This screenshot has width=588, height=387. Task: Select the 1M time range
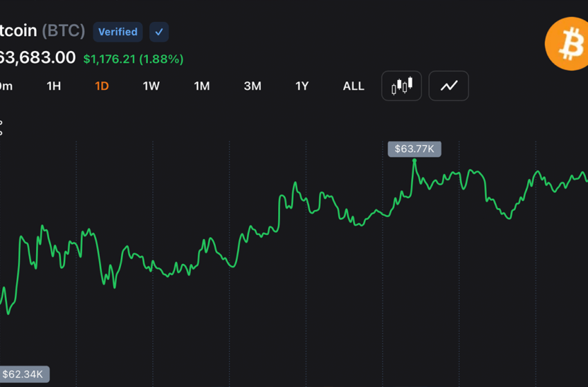(202, 86)
